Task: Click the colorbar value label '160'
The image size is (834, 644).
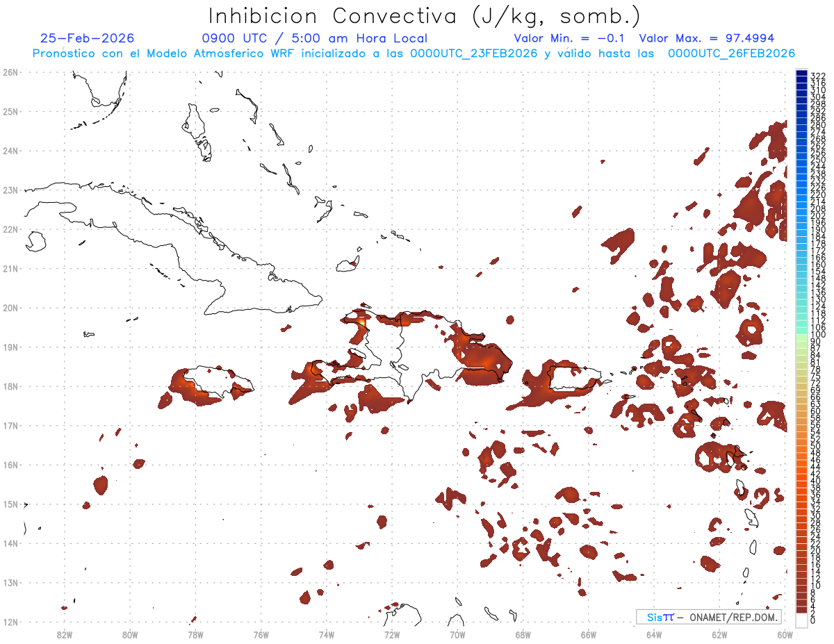Action: click(818, 265)
